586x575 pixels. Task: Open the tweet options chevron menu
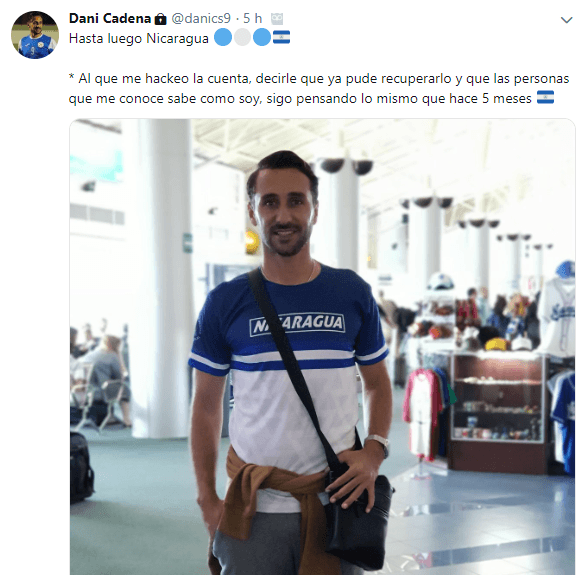point(567,20)
